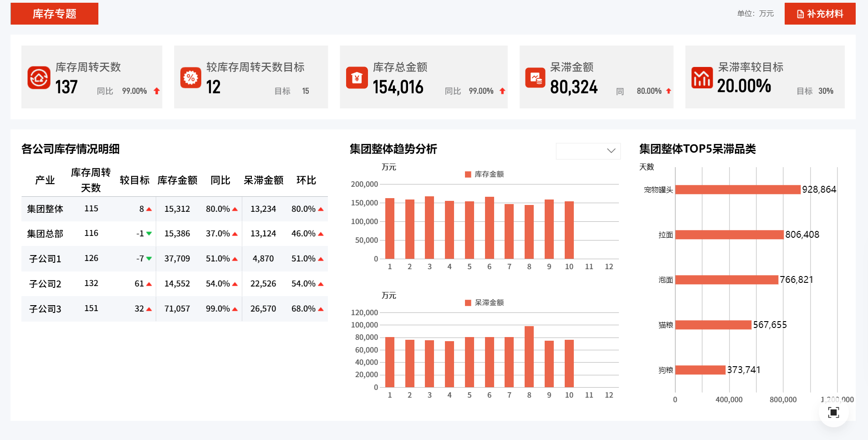The image size is (868, 440).
Task: Click red up arrow beside 子公司3 环比 68.0%
Action: pos(321,309)
